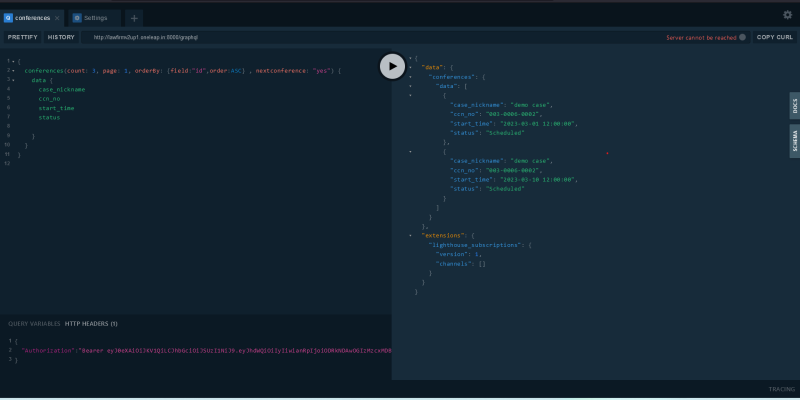The height and width of the screenshot is (400, 800).
Task: Prettify the query with the PRETTIFY button
Action: click(x=22, y=37)
